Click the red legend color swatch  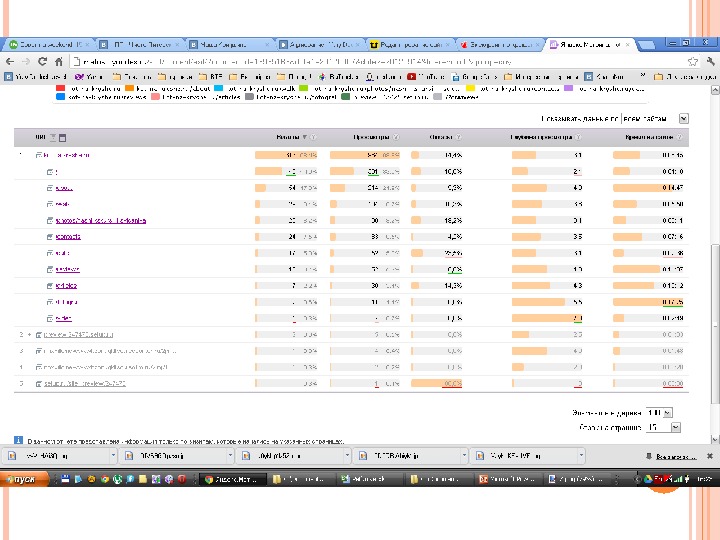(60, 88)
